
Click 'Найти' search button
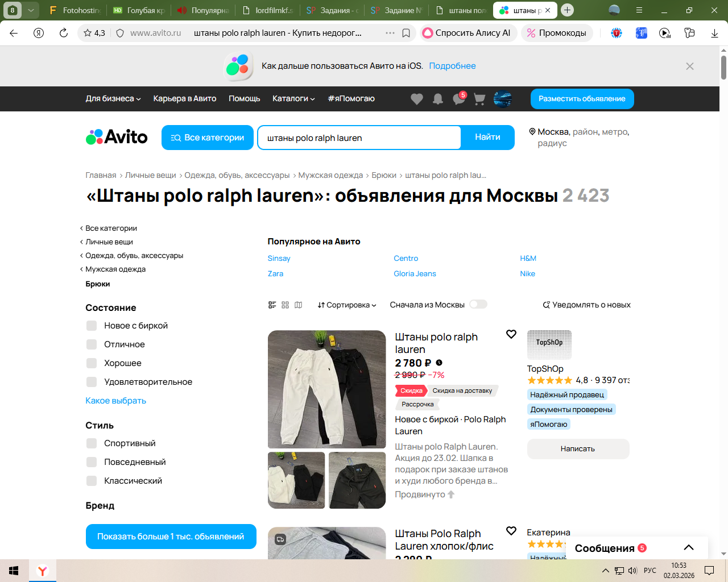[x=487, y=137]
